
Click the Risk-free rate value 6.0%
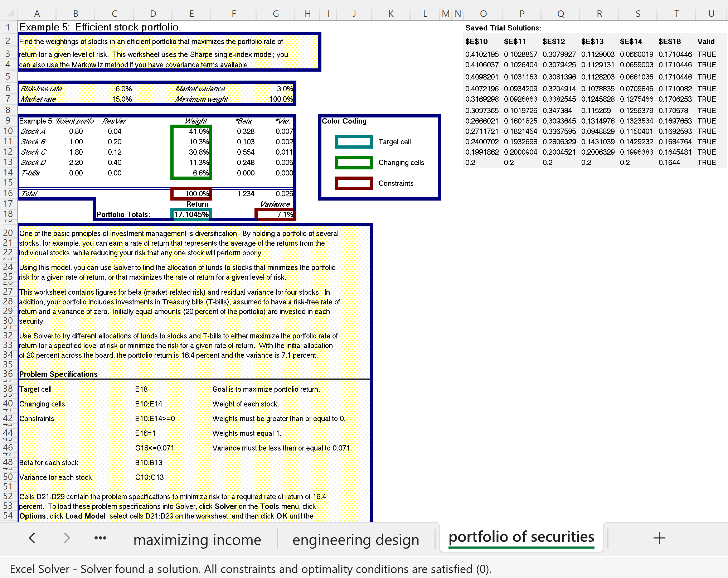click(x=123, y=88)
